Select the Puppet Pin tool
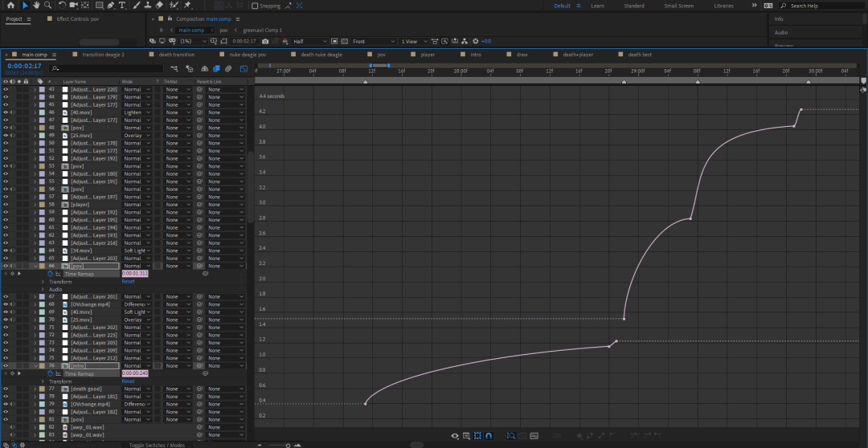This screenshot has height=448, width=868. pos(187,6)
